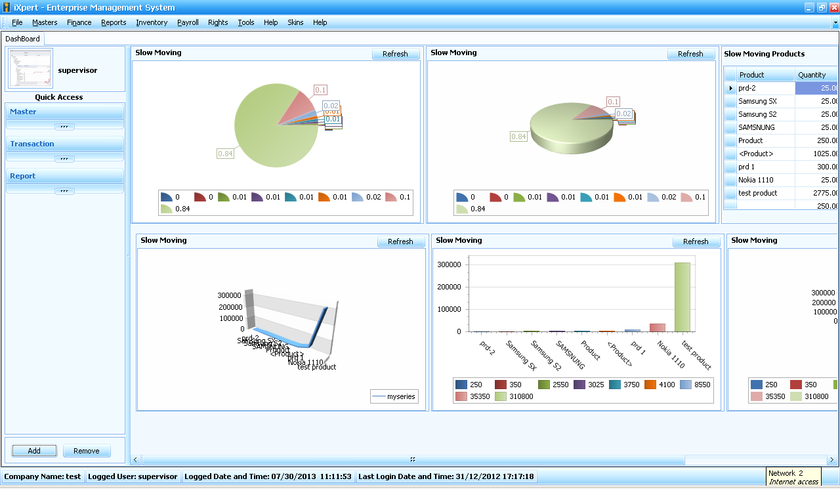Open the Inventory menu

[152, 22]
